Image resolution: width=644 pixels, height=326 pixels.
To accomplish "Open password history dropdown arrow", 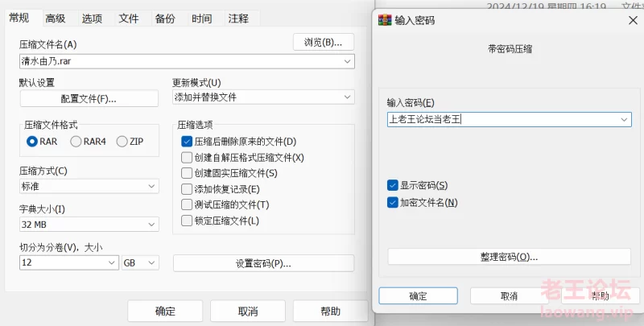I will (x=624, y=119).
